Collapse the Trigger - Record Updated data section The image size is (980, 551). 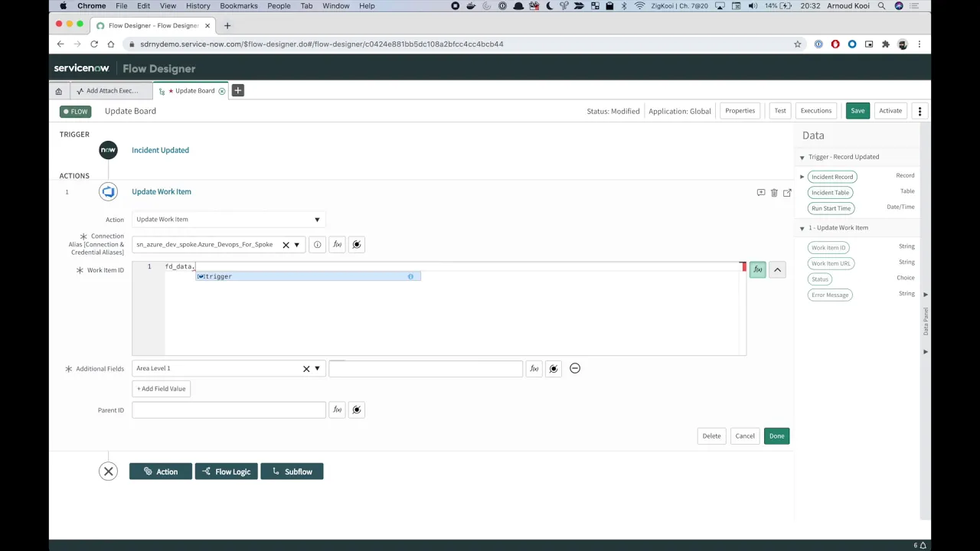click(802, 156)
